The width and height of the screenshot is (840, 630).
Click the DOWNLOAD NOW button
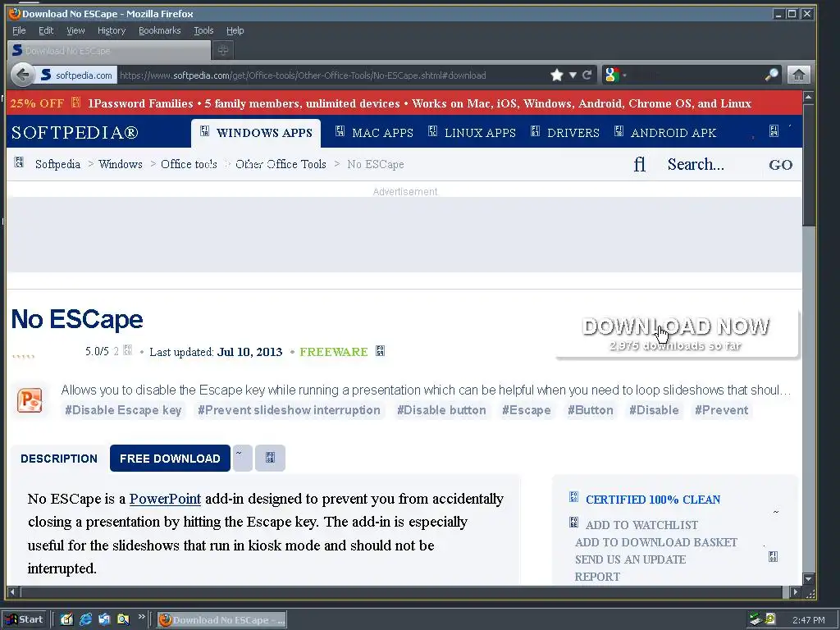pos(676,335)
